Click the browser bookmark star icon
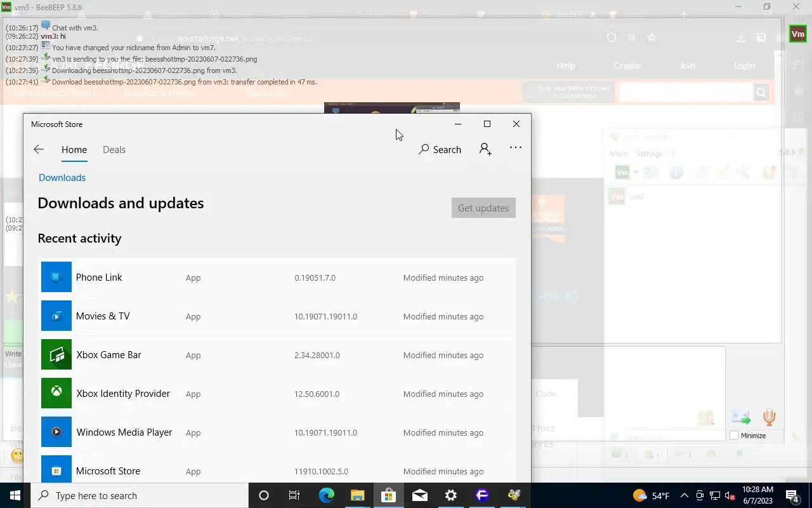Screen dimensions: 812x508 click(652, 38)
